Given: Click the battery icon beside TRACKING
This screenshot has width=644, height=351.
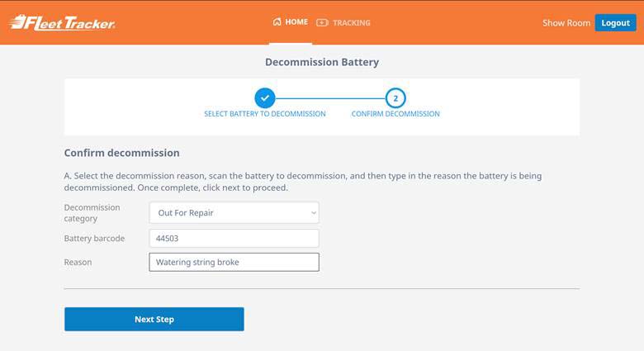Looking at the screenshot, I should (322, 22).
